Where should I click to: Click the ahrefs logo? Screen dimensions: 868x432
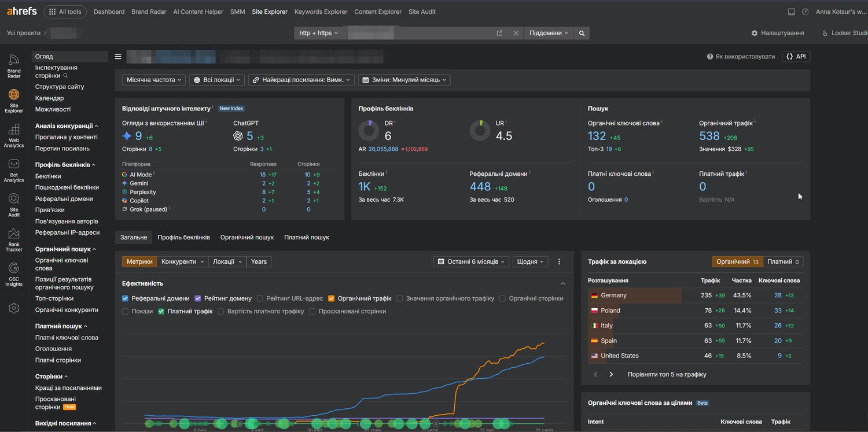click(x=22, y=12)
